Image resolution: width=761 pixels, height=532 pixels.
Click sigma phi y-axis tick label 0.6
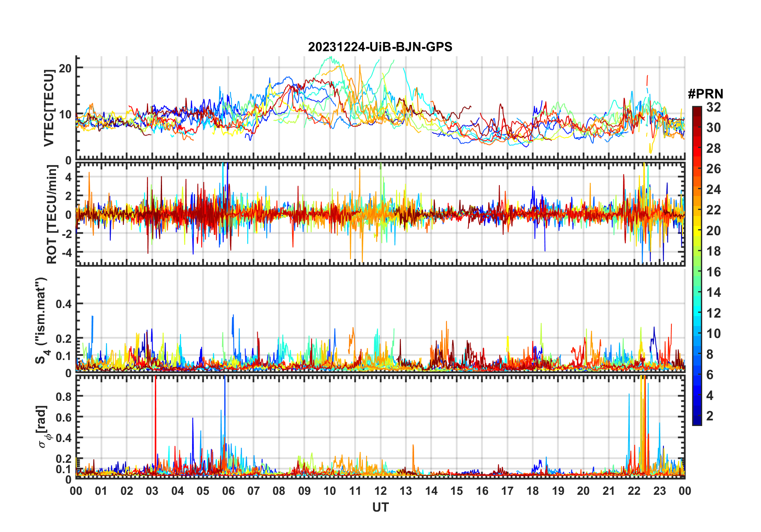pyautogui.click(x=64, y=417)
